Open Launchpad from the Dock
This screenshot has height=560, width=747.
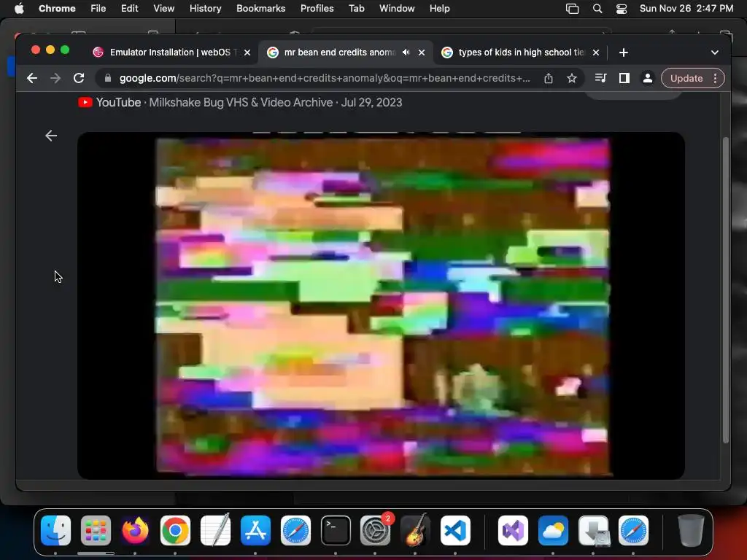[96, 530]
